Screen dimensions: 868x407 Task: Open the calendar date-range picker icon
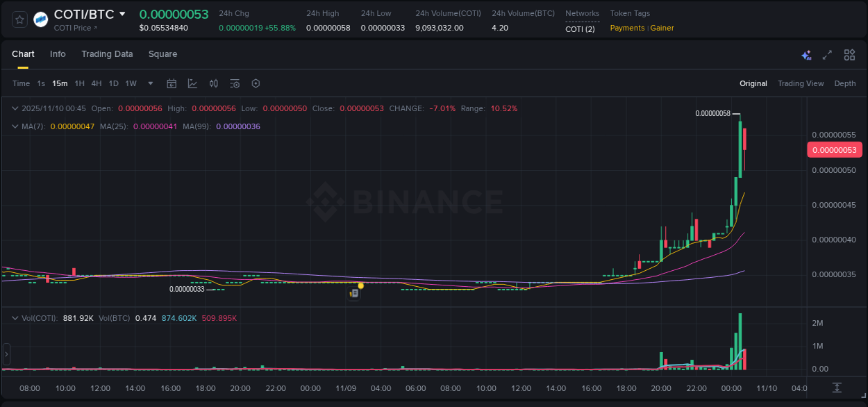[172, 83]
